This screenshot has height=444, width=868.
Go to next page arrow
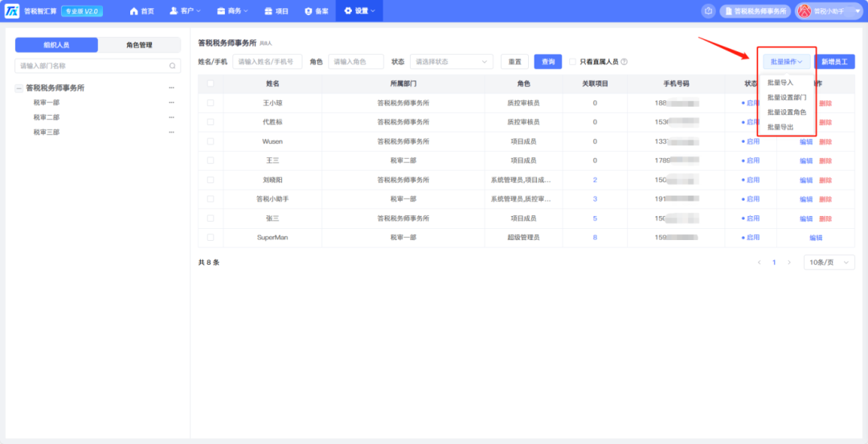(789, 262)
